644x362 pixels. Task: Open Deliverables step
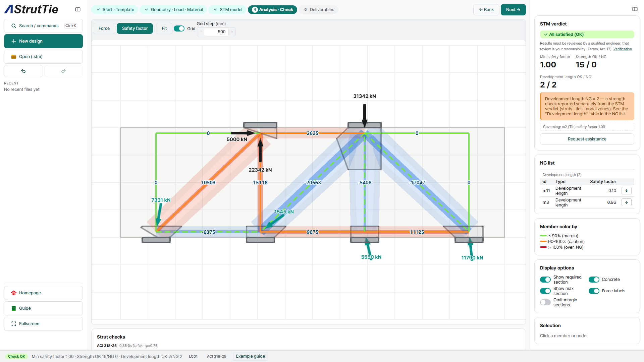pyautogui.click(x=319, y=10)
